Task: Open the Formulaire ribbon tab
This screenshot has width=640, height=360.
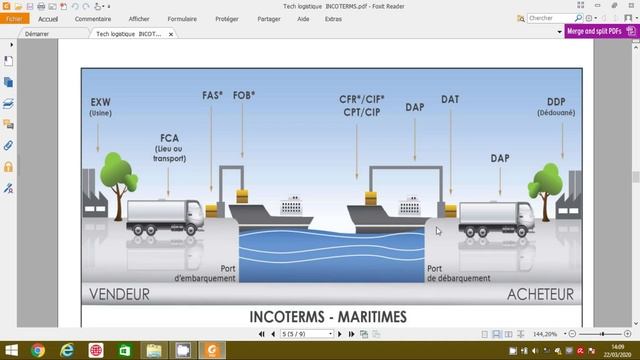Action: pyautogui.click(x=182, y=19)
